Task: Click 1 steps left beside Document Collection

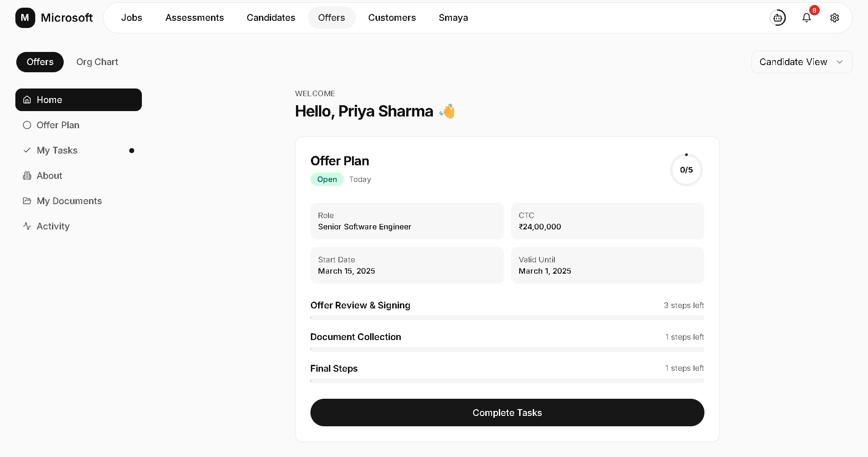Action: click(x=685, y=337)
